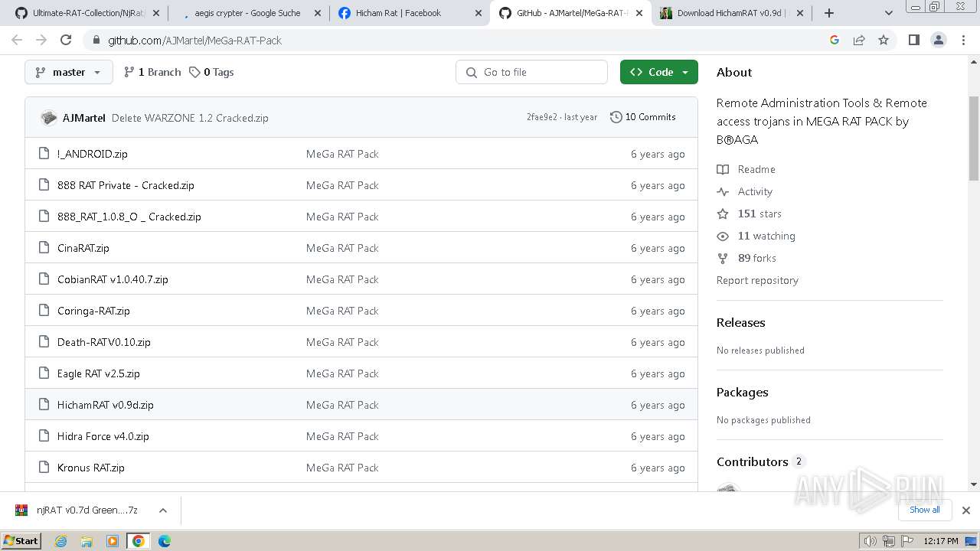Image resolution: width=980 pixels, height=551 pixels.
Task: Click file icon beside HichamRAT v0.9d.zip
Action: click(x=44, y=405)
